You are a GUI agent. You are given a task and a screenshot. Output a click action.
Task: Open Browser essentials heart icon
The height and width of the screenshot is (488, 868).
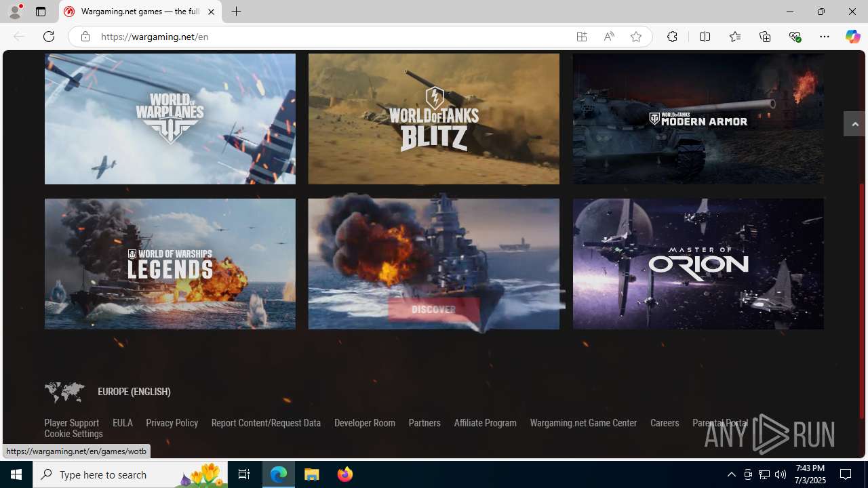click(795, 37)
